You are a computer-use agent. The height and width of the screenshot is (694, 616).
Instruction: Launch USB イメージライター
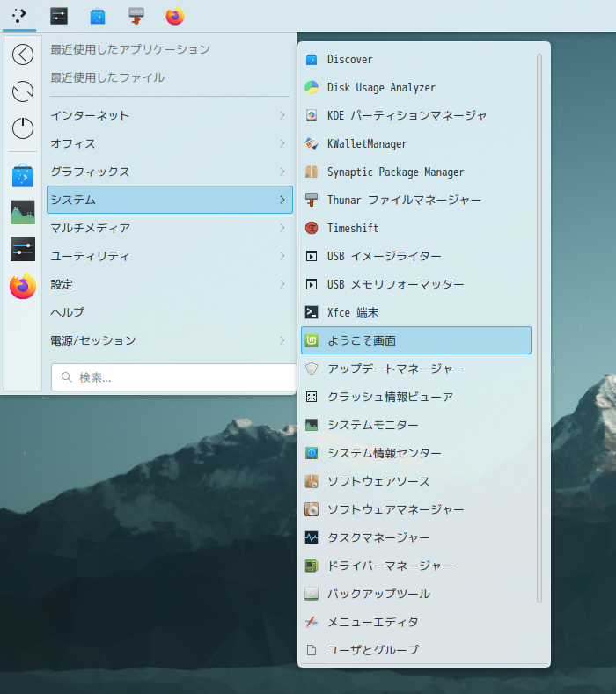416,256
